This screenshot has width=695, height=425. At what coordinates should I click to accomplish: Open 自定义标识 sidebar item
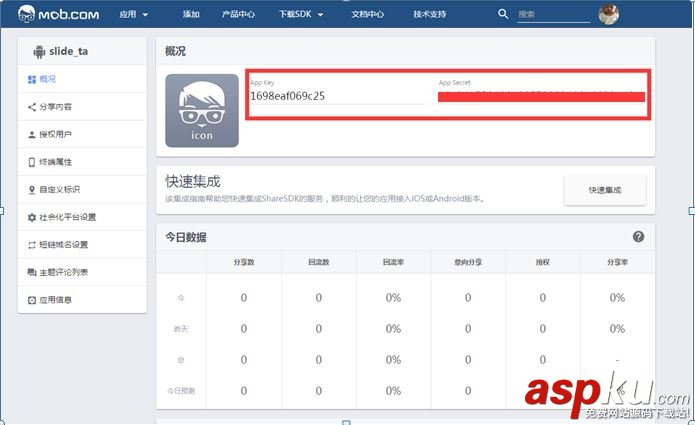point(82,189)
